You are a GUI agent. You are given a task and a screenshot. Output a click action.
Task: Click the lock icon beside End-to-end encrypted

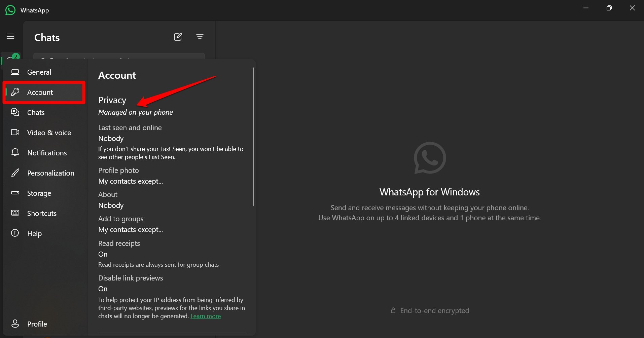coord(393,310)
